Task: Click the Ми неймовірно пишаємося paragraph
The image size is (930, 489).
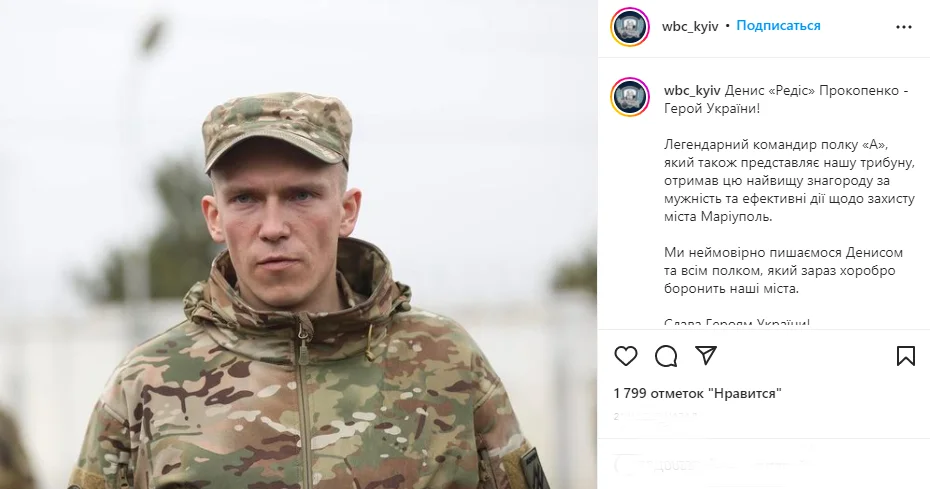Action: pyautogui.click(x=784, y=271)
